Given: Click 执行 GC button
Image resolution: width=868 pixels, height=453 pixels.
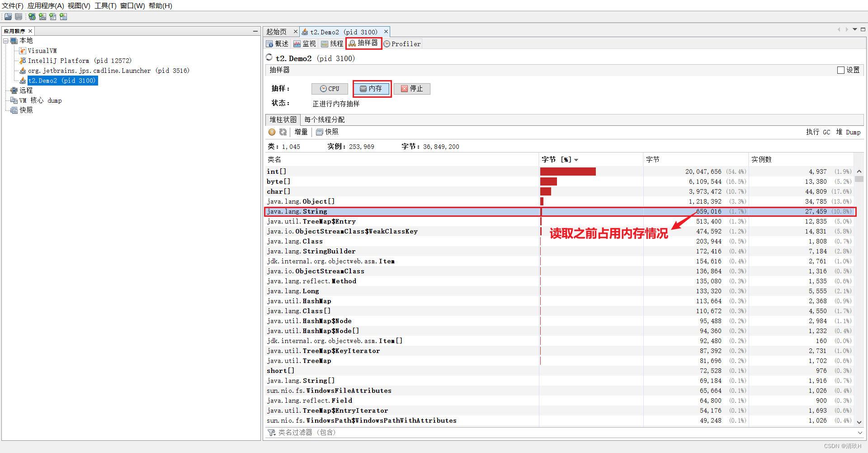Looking at the screenshot, I should pyautogui.click(x=818, y=132).
